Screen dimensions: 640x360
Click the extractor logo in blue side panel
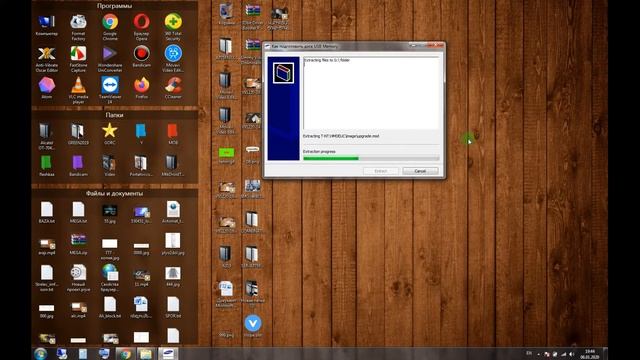[283, 73]
